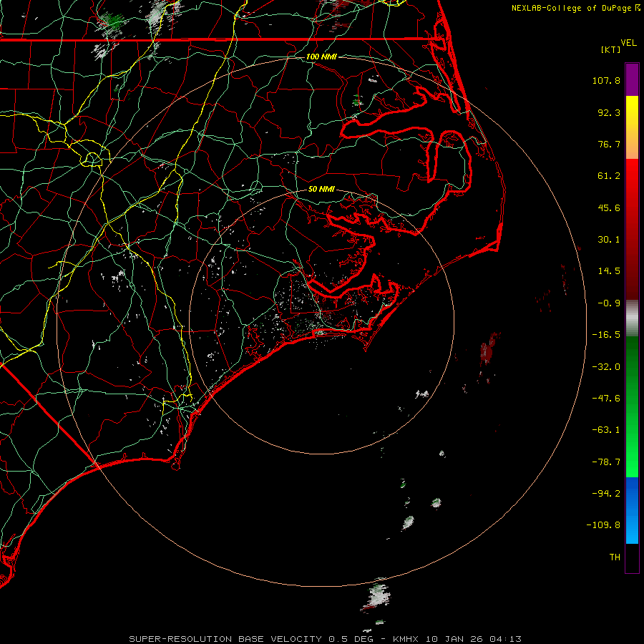This screenshot has width=644, height=644.
Task: Select the 45.6 velocity scale value
Action: tap(609, 208)
